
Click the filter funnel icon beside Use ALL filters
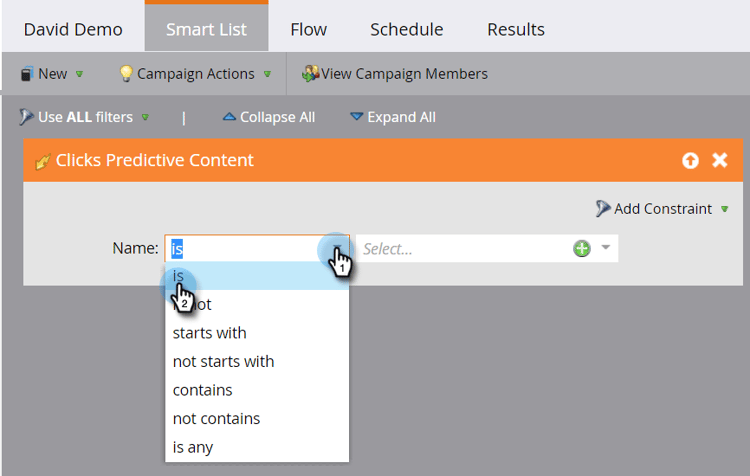coord(26,117)
